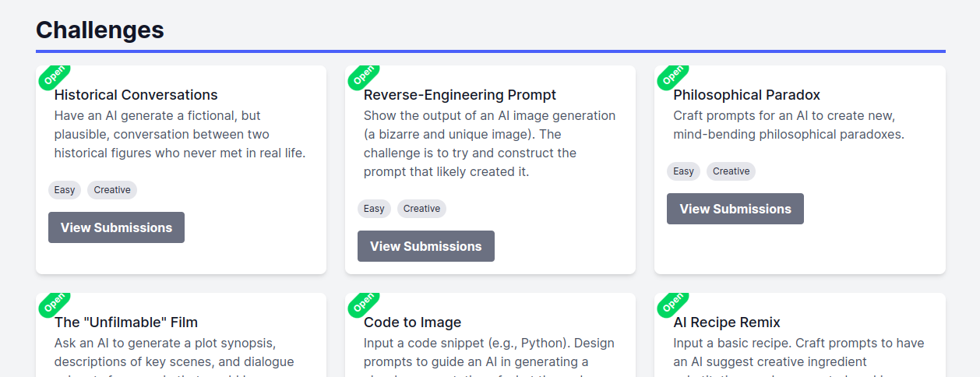View submissions for the Philosophical Paradox challenge
Viewport: 980px width, 377px height.
tap(735, 209)
